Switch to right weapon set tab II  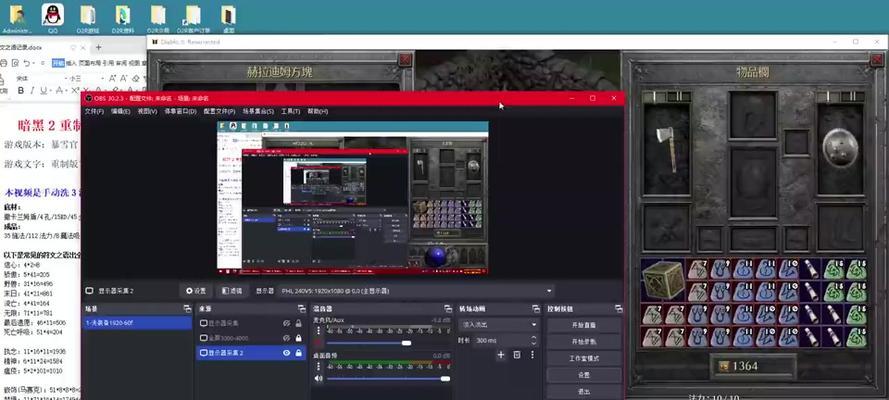coord(852,97)
